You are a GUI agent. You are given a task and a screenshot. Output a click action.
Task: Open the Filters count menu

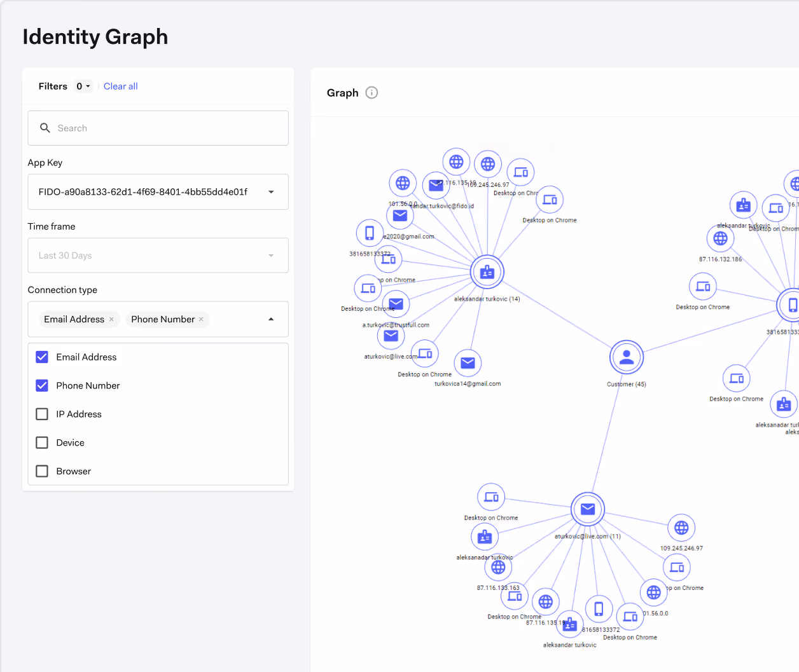[83, 86]
